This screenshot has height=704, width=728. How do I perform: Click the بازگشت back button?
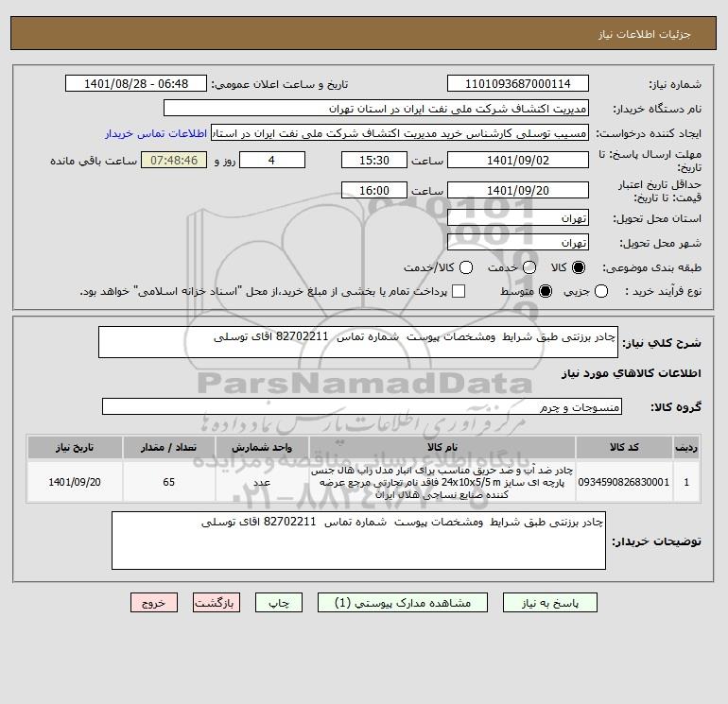(217, 602)
